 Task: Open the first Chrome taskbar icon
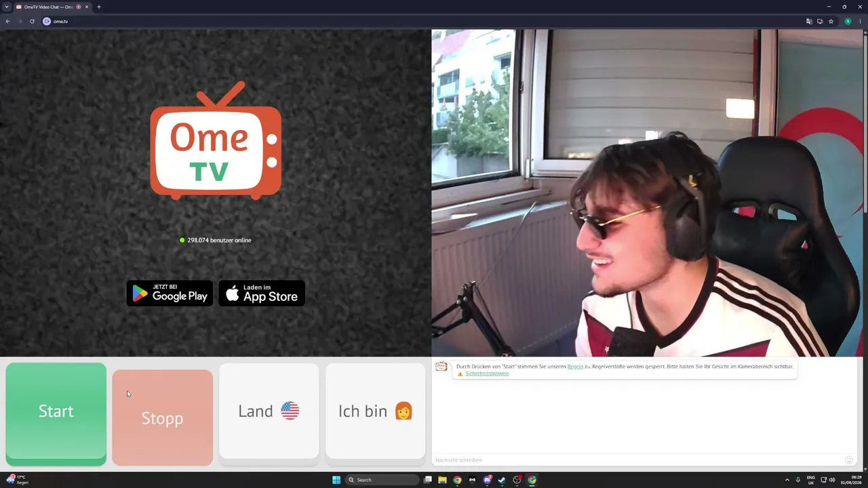tap(458, 480)
